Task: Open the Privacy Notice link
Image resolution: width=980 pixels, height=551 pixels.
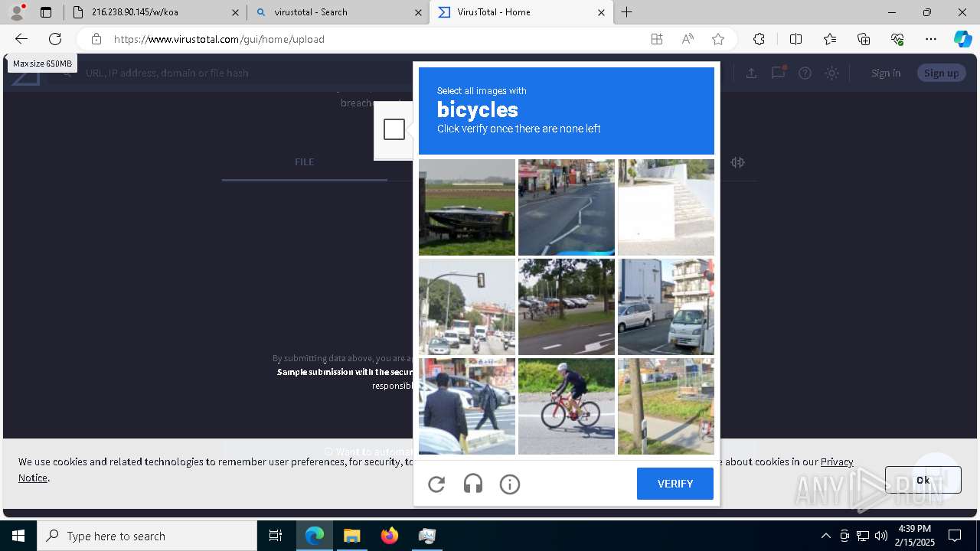Action: [837, 461]
